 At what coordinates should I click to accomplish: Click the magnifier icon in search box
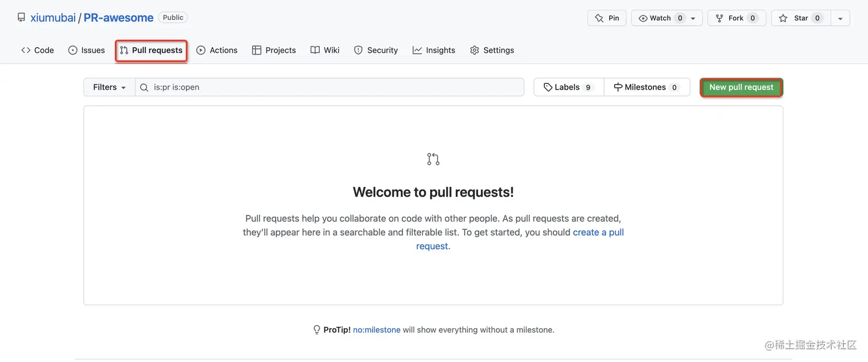[144, 87]
